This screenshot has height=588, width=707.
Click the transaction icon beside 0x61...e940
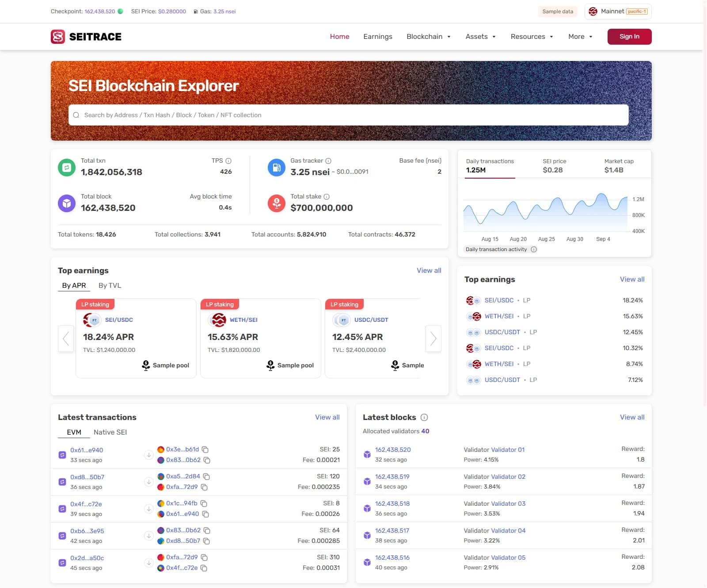(x=62, y=455)
